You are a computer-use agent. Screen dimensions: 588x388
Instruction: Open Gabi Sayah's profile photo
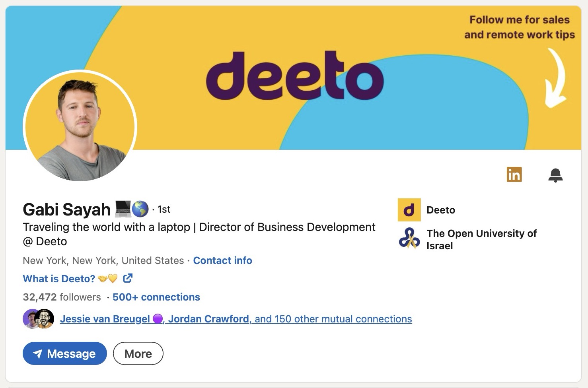pos(80,126)
